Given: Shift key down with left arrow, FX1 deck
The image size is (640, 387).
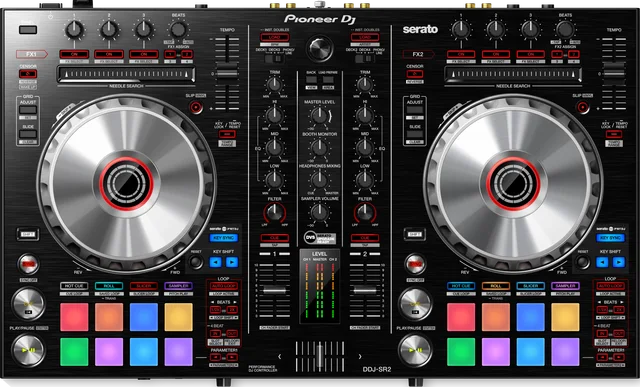Looking at the screenshot, I should click(x=216, y=262).
